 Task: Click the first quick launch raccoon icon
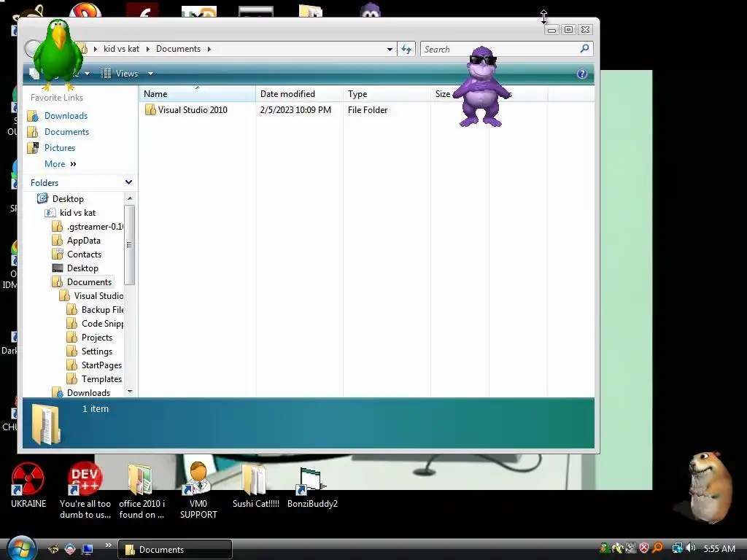53,550
